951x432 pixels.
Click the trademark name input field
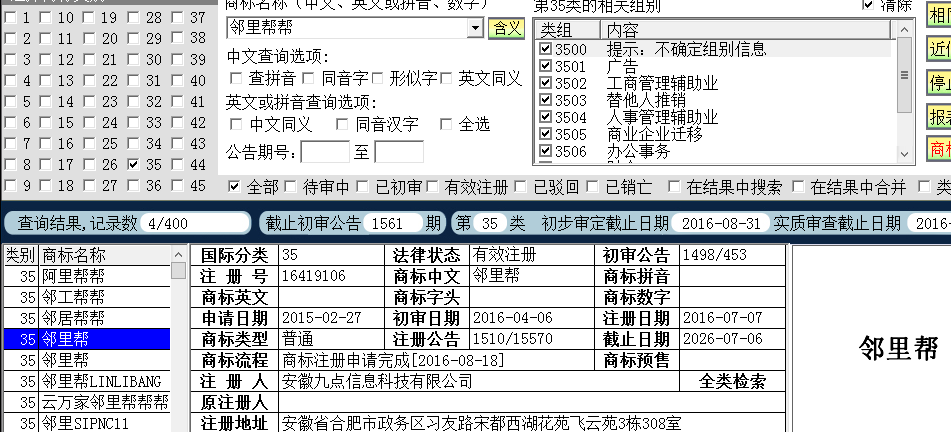point(348,28)
